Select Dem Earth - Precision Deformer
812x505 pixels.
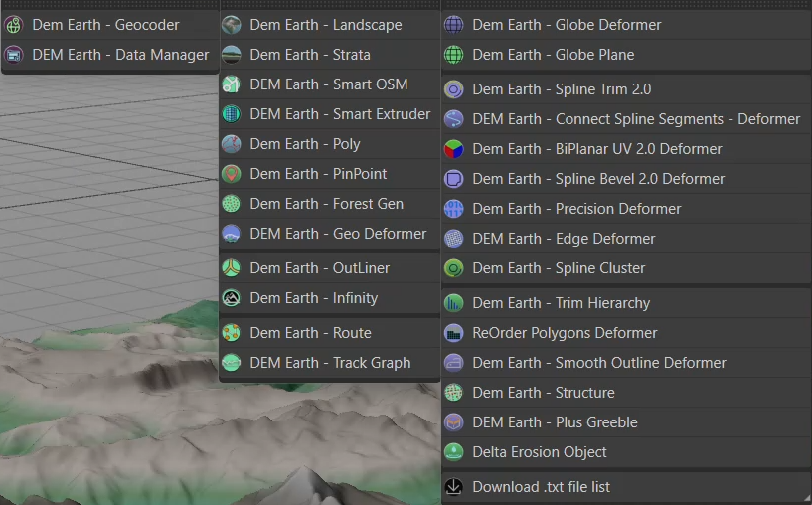coord(626,209)
